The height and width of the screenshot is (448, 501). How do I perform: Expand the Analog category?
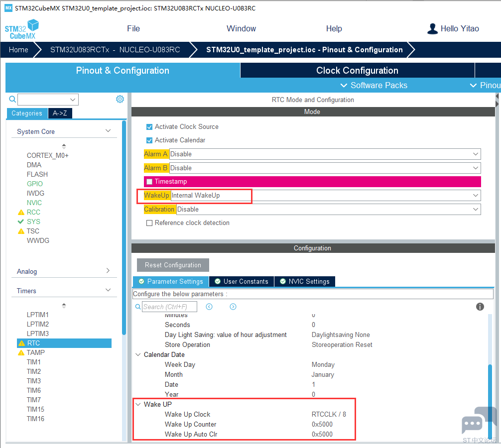point(108,271)
